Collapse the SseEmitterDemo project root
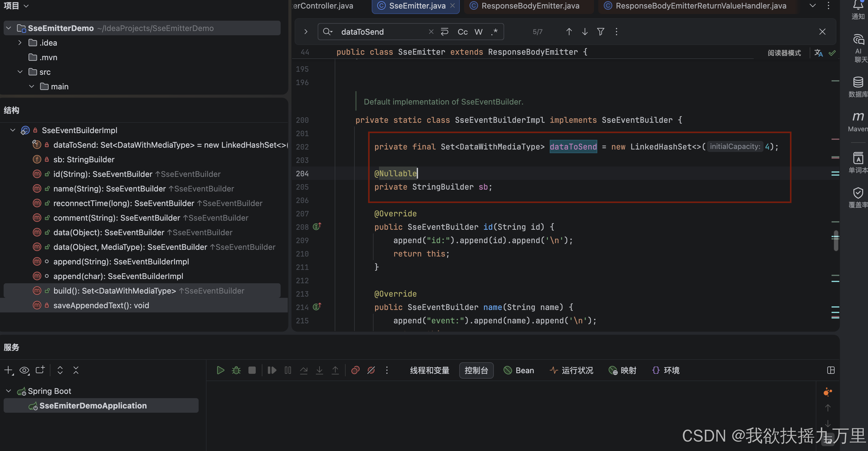The width and height of the screenshot is (868, 451). (x=9, y=28)
